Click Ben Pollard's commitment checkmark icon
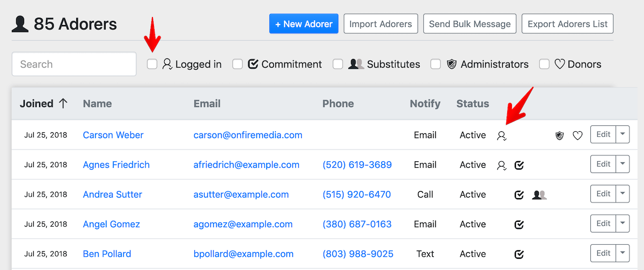Viewport: 644px width, 270px height. tap(519, 254)
